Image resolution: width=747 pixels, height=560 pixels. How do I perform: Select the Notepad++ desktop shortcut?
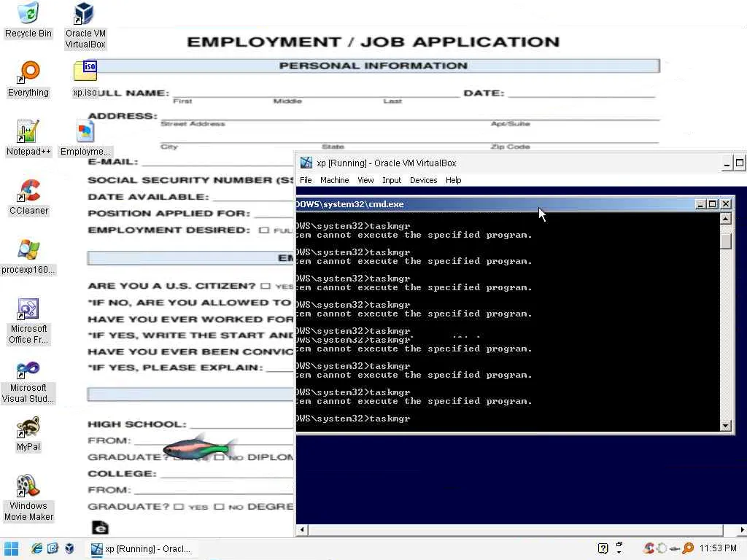click(x=28, y=138)
